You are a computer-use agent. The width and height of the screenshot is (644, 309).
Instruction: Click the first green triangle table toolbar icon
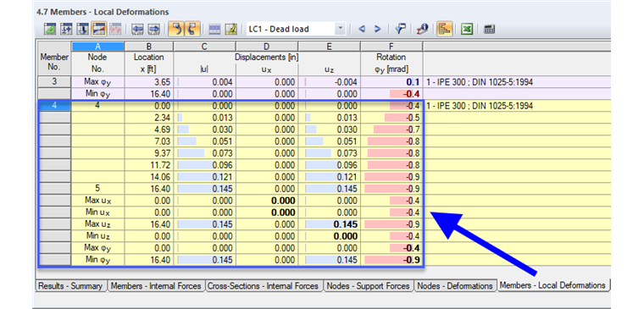click(x=50, y=29)
